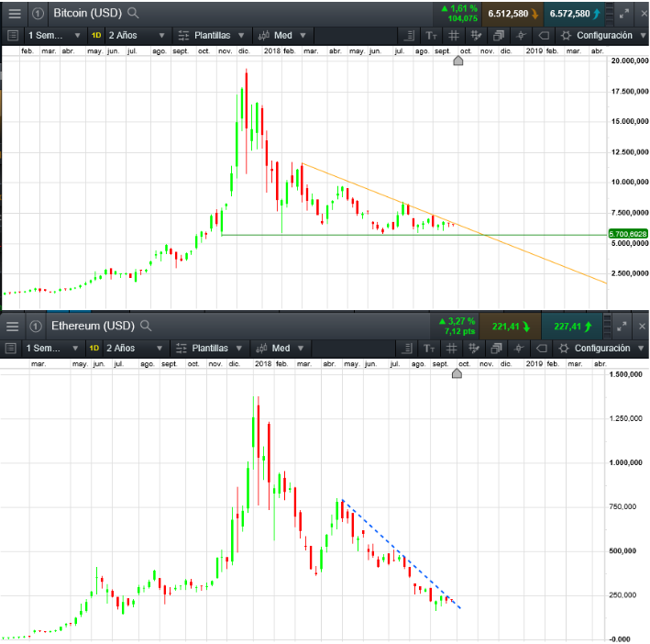This screenshot has width=650, height=644.
Task: Click the 20.000,000 label on Bitcoin price axis
Action: pos(630,61)
